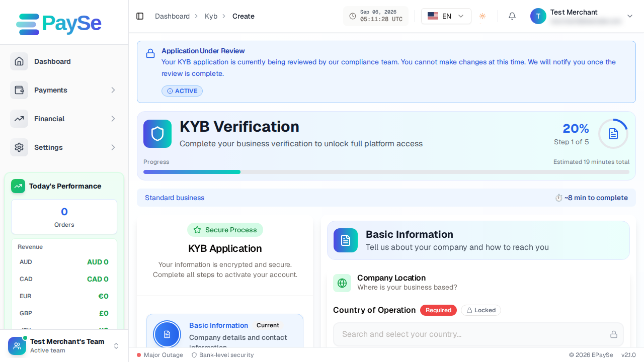Go to Kyb breadcrumb
Screen dimensions: 644x362
pos(211,16)
